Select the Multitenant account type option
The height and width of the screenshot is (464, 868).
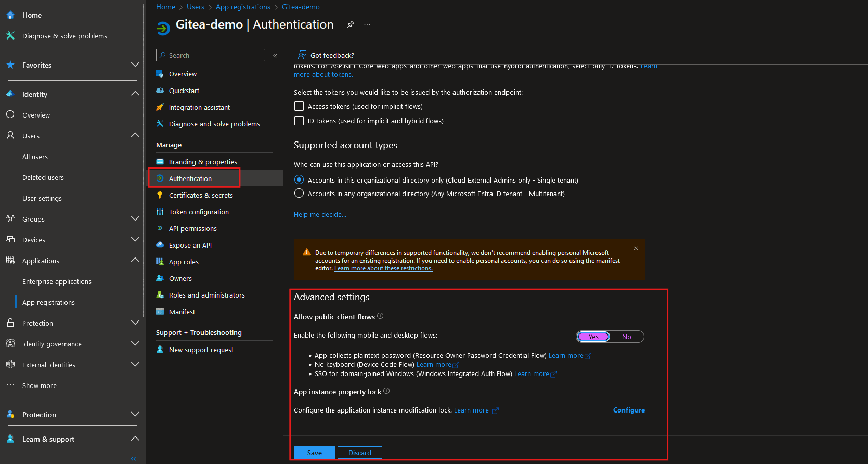click(299, 193)
